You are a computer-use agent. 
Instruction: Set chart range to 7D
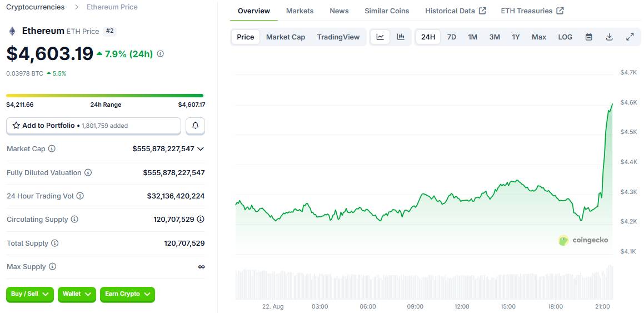click(x=451, y=37)
